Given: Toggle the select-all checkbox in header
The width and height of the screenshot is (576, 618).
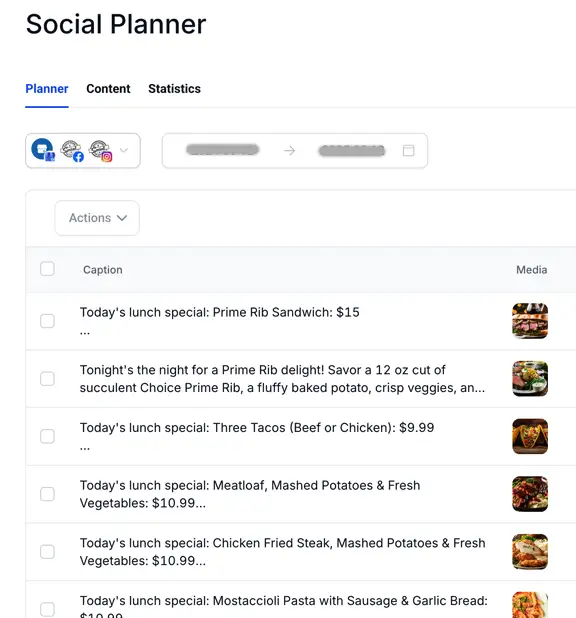Looking at the screenshot, I should click(x=47, y=269).
